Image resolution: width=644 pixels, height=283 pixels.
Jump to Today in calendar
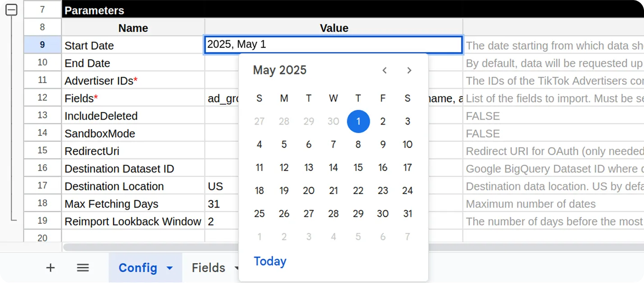[270, 261]
